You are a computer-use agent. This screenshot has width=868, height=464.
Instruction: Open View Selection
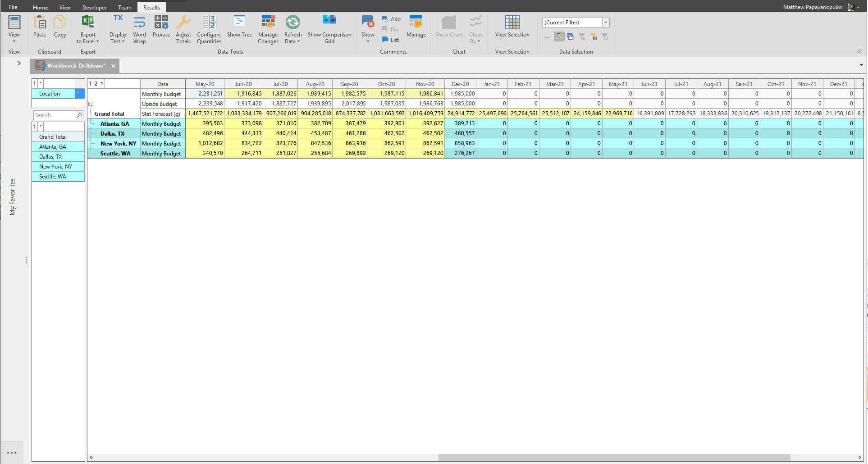[x=512, y=27]
